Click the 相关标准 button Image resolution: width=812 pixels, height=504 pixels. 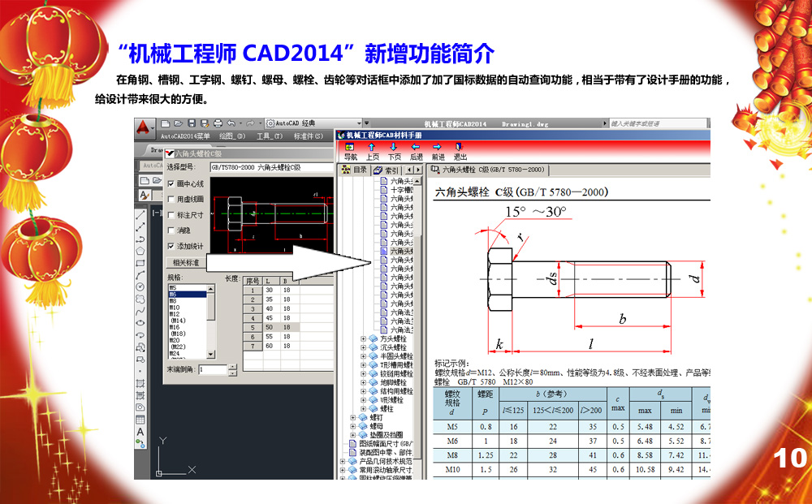[x=186, y=263]
